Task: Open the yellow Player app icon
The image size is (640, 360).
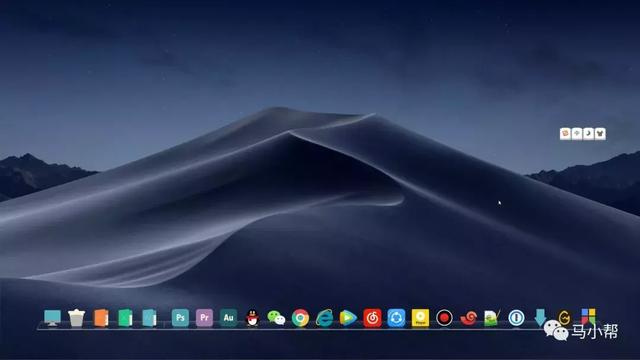Action: pos(420,318)
